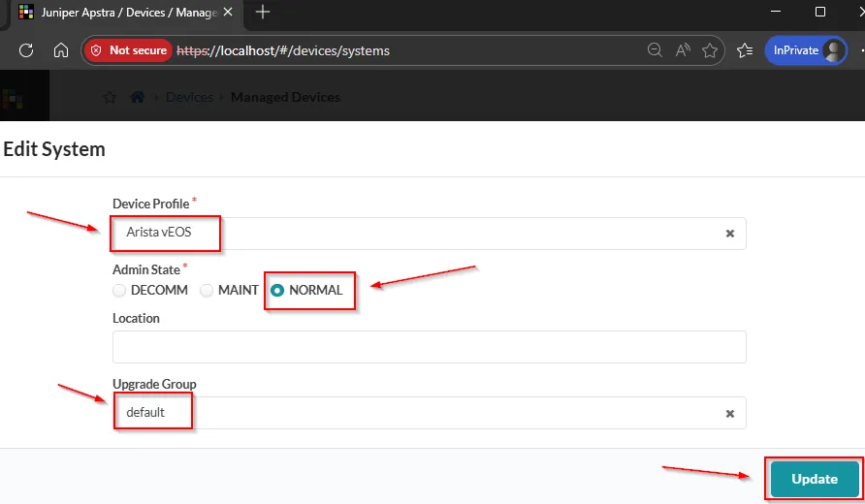Clear the Device Profile selection with x

click(x=730, y=234)
